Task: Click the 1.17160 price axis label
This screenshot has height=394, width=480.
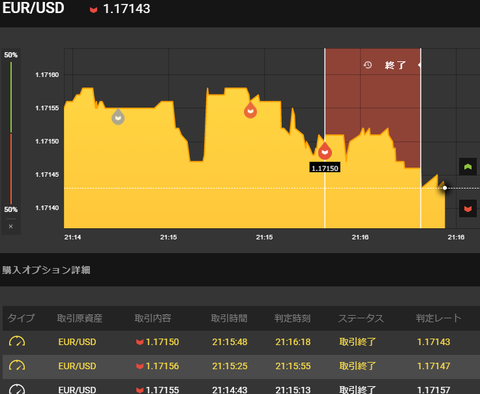Action: tap(47, 75)
